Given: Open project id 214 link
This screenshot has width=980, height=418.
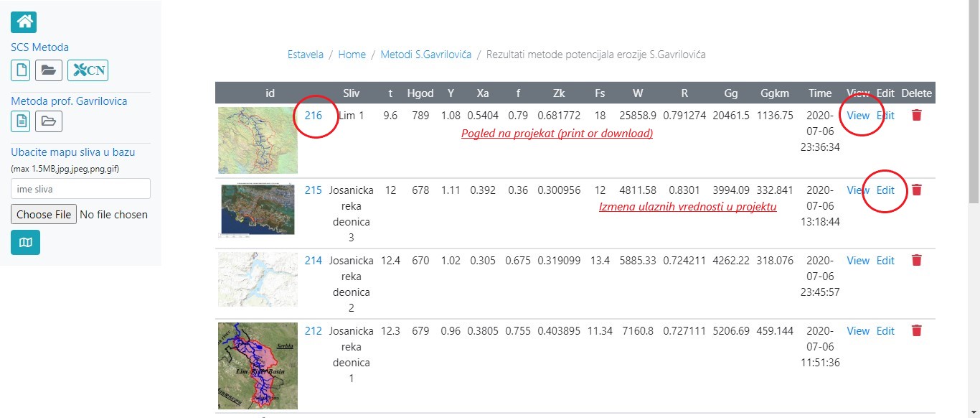Looking at the screenshot, I should coord(314,261).
